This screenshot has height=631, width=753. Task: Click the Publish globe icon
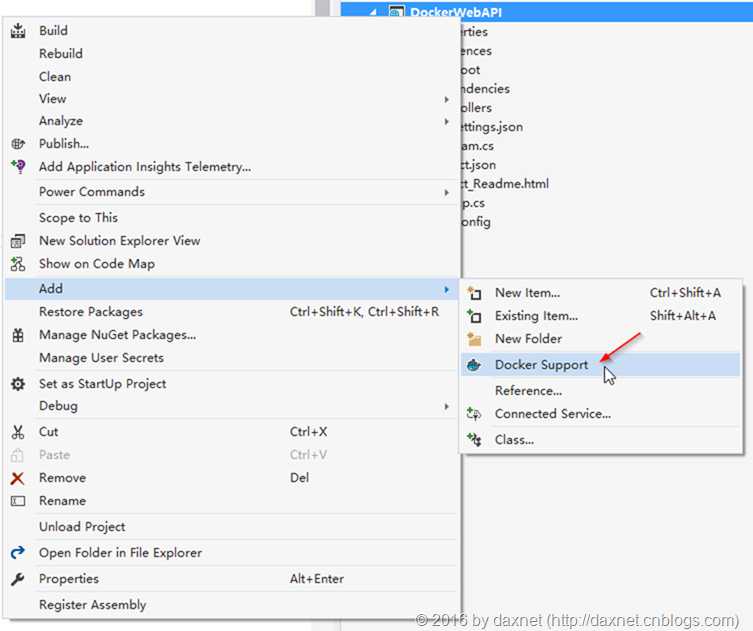click(18, 144)
